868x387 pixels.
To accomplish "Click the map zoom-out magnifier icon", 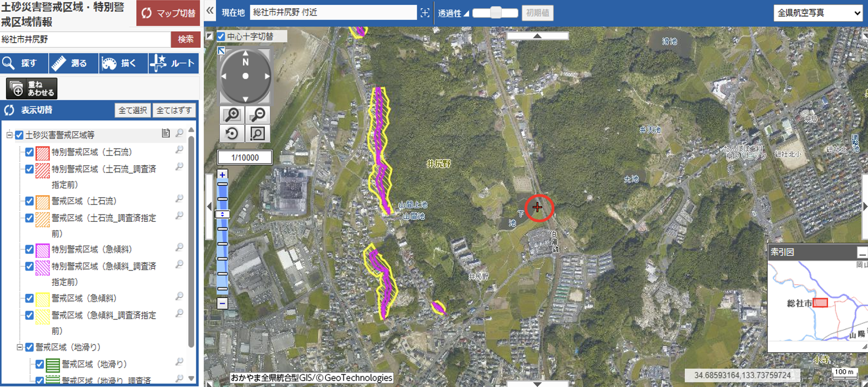I will click(x=257, y=115).
